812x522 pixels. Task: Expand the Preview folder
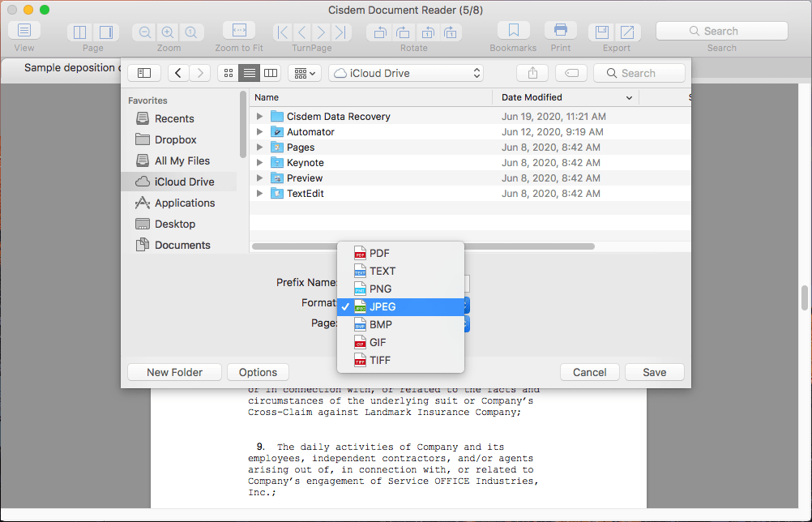coord(260,178)
